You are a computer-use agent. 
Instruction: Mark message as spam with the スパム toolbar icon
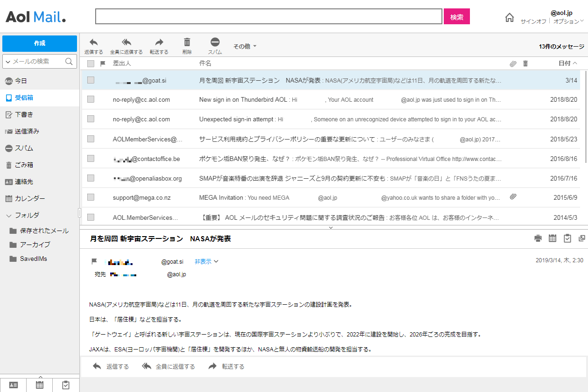click(215, 42)
